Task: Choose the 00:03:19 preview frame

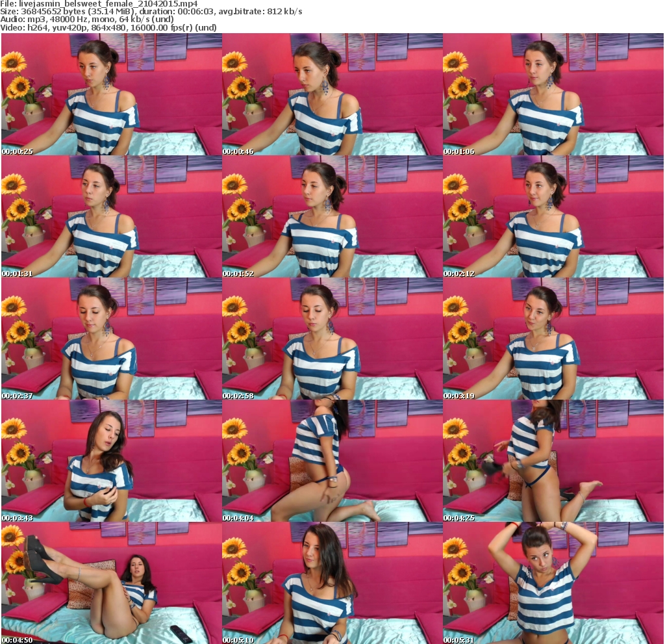Action: [x=553, y=339]
